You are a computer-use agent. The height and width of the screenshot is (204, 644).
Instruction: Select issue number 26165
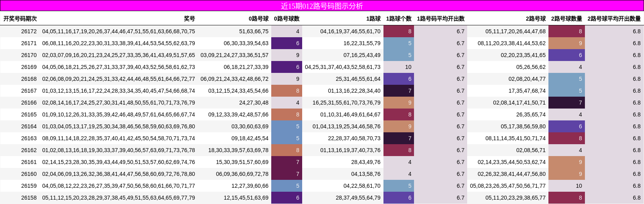[x=29, y=114]
